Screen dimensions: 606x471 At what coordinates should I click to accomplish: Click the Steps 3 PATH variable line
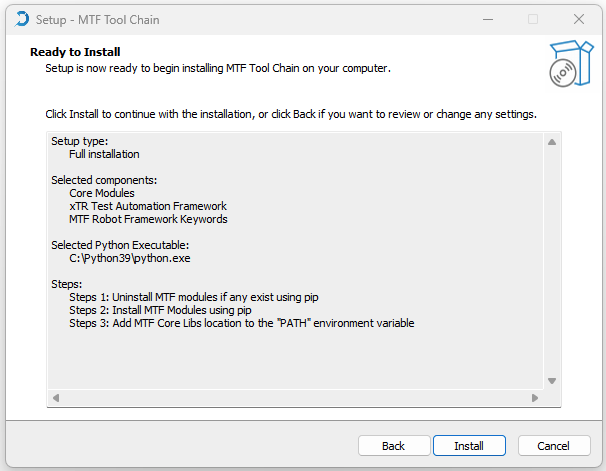(241, 323)
